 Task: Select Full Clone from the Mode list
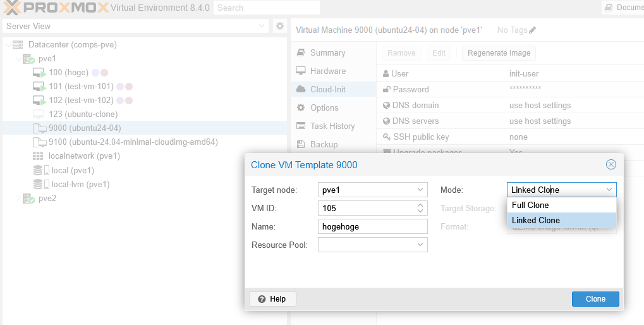pos(562,205)
